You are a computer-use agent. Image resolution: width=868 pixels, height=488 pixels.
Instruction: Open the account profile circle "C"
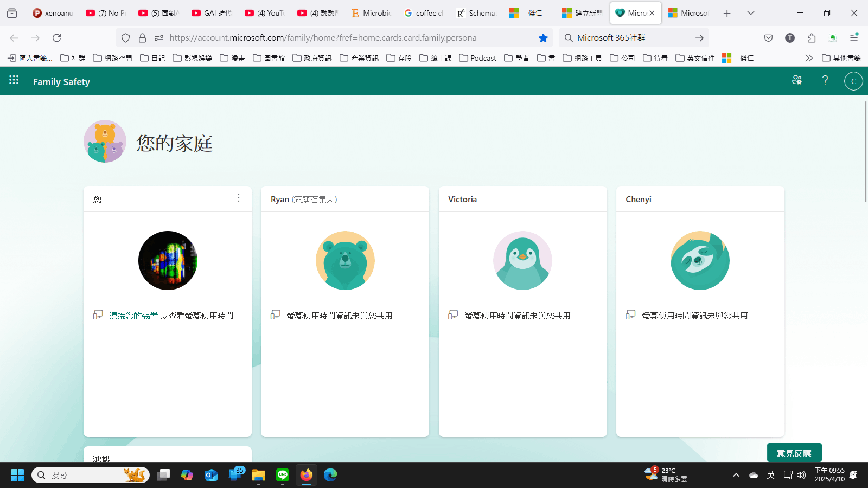point(853,81)
